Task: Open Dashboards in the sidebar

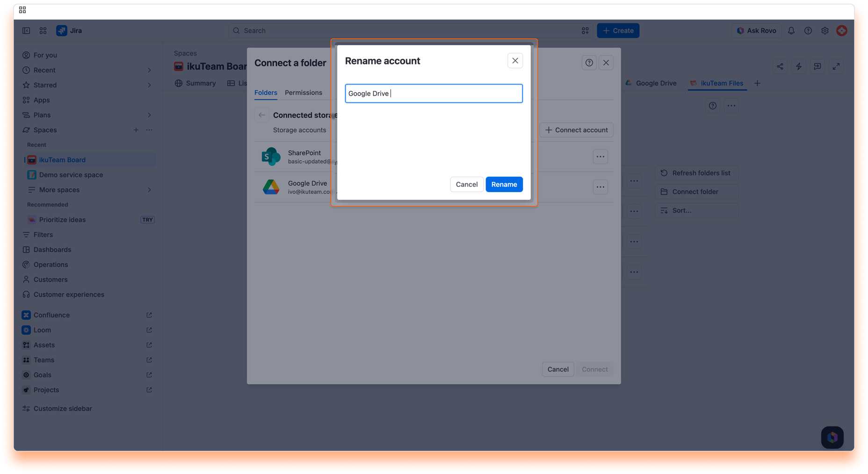Action: pyautogui.click(x=52, y=250)
